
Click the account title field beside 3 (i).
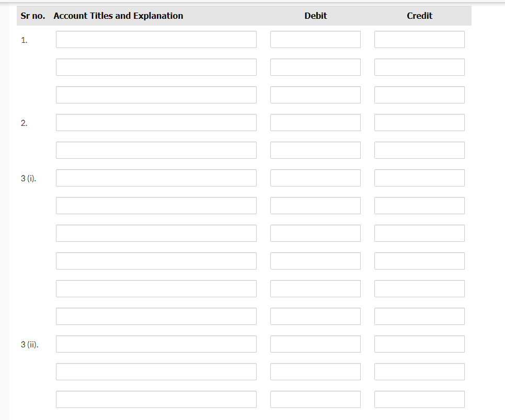tap(156, 178)
